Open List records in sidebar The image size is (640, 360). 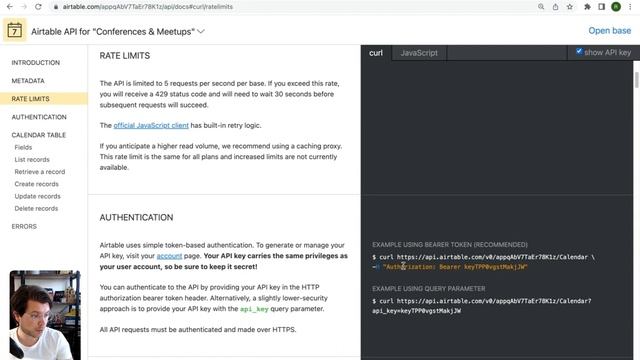(x=32, y=160)
